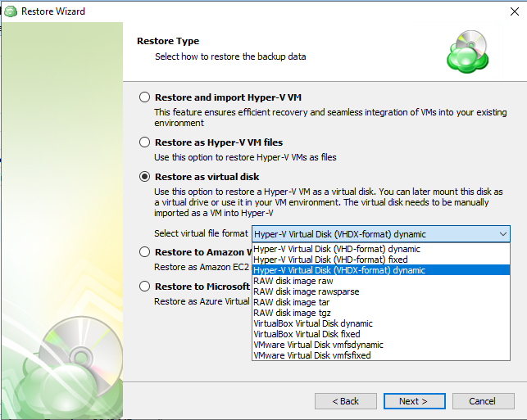Image resolution: width=527 pixels, height=420 pixels.
Task: Select Restore as Hyper-V VM files option
Action: tap(145, 142)
